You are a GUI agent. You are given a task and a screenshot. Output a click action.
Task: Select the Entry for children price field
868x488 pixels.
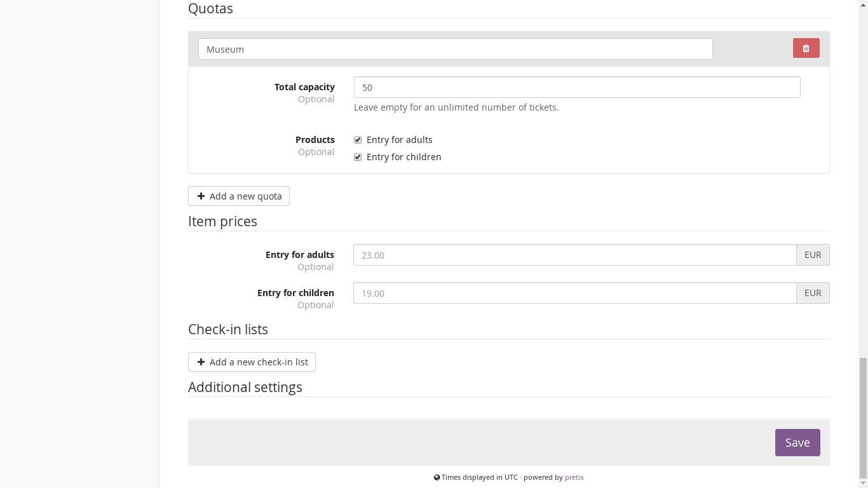[x=574, y=294]
